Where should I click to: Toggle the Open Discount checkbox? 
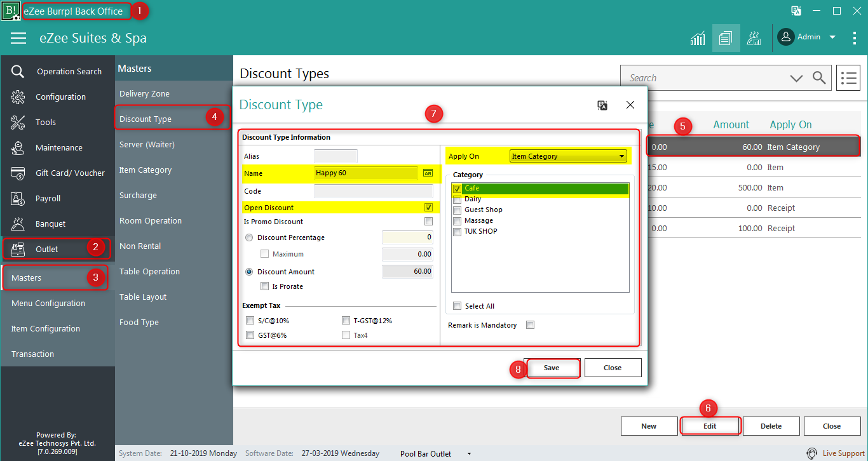(428, 208)
